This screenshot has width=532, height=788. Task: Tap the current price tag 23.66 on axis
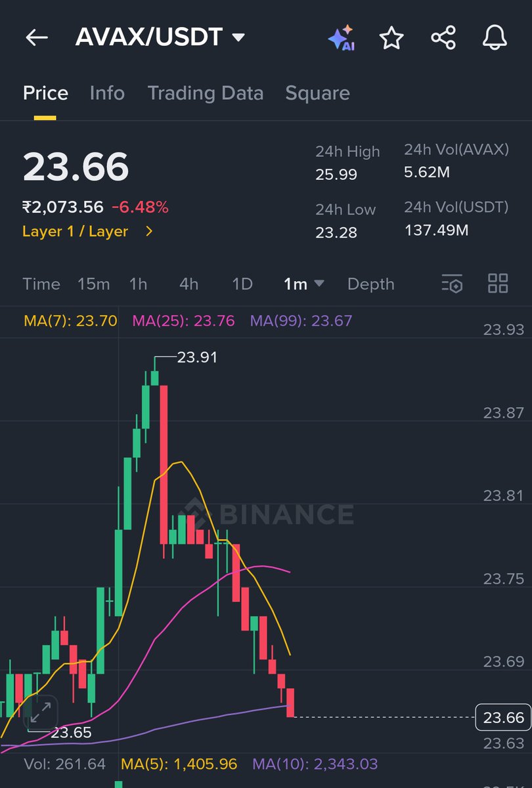click(503, 717)
